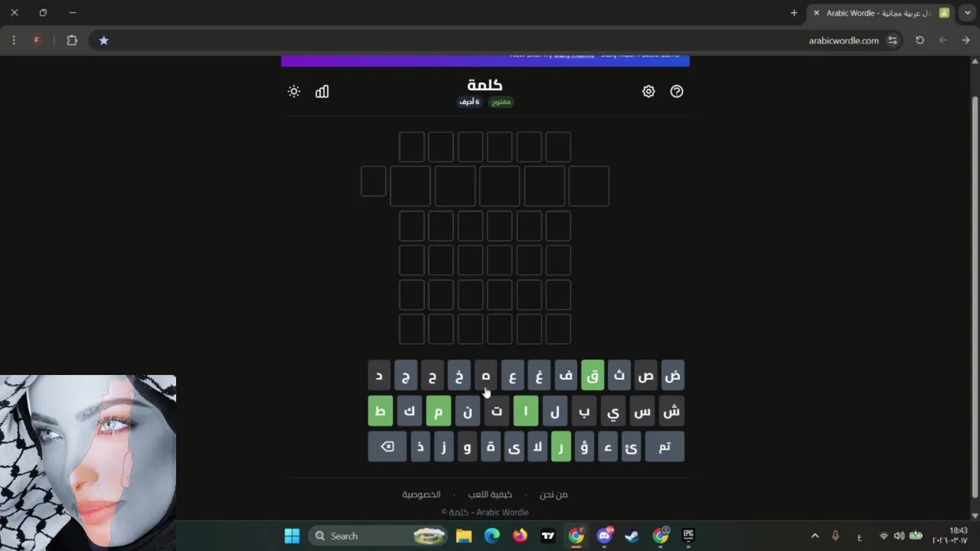Open a new browser tab
This screenshot has height=551, width=980.
click(794, 13)
